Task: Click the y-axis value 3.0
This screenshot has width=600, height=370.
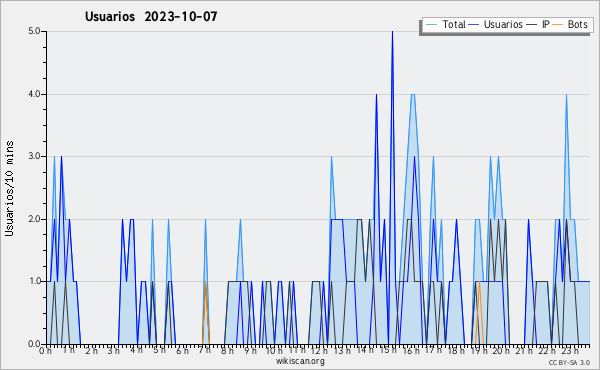Action: click(x=34, y=156)
